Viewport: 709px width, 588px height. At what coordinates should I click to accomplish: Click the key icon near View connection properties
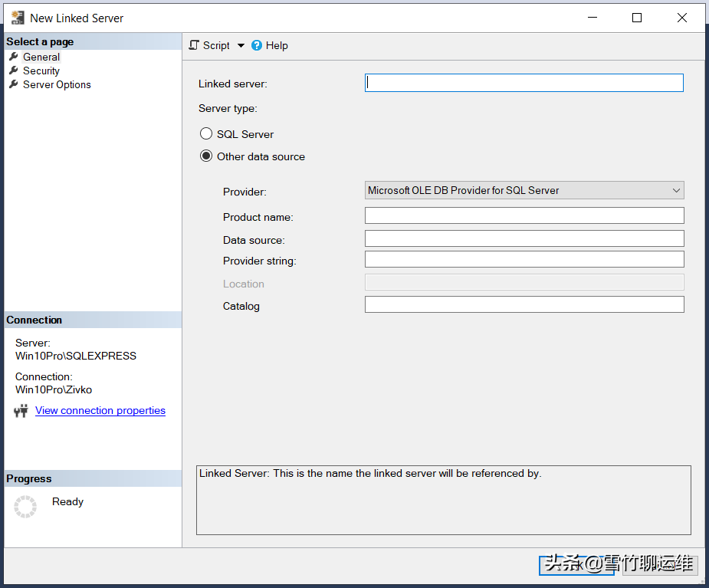pyautogui.click(x=21, y=410)
